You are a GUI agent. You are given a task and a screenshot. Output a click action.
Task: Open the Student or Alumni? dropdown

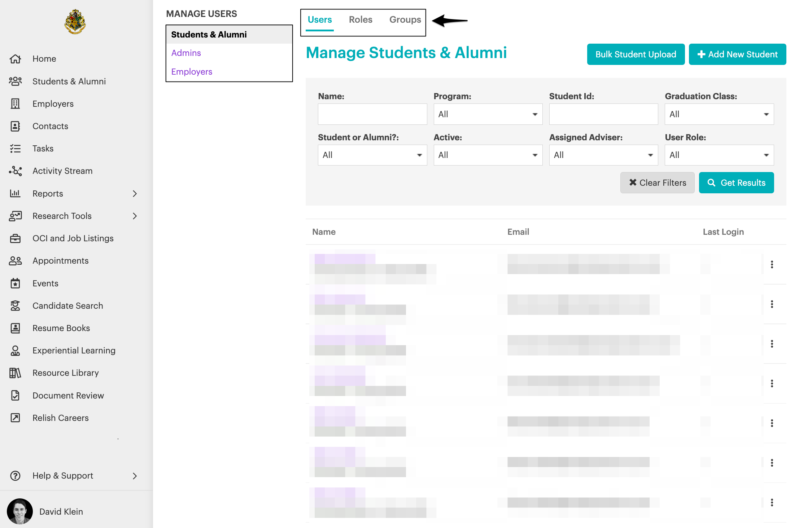tap(372, 155)
